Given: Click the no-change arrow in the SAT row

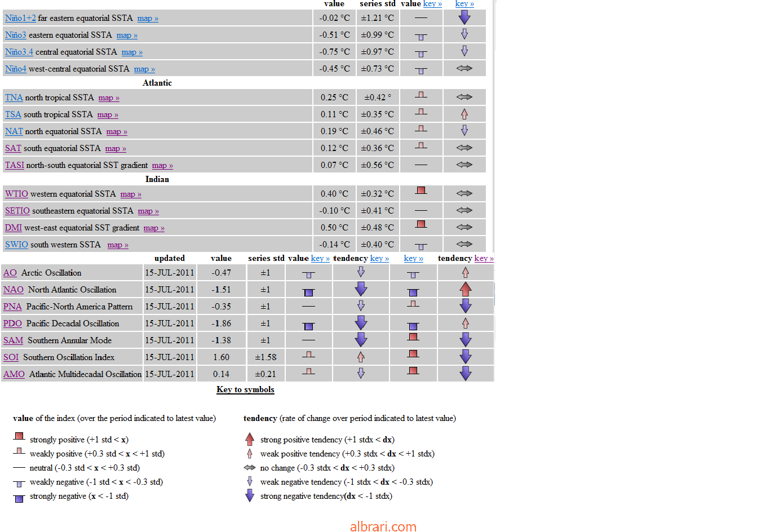Looking at the screenshot, I should 464,148.
